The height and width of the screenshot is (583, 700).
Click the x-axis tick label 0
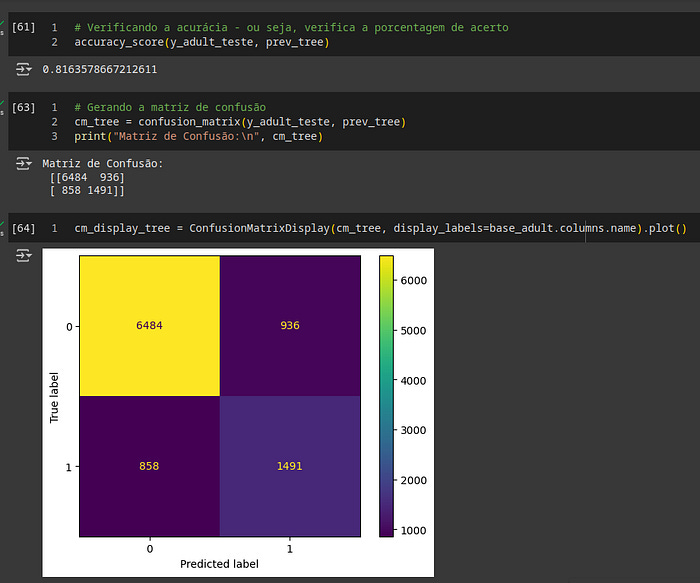click(150, 549)
